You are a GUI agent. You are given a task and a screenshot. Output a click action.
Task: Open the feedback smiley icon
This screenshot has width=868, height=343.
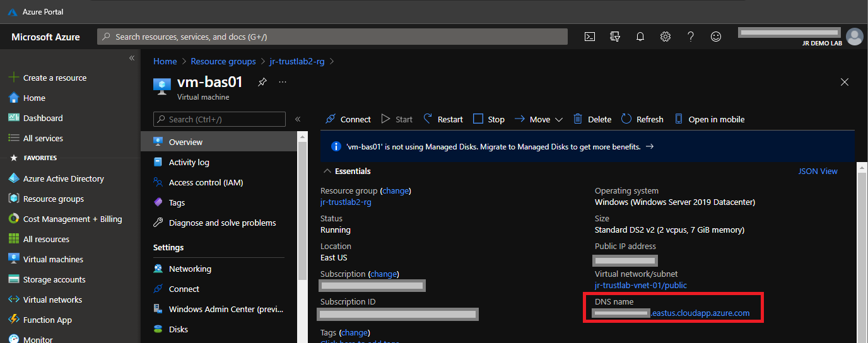pos(716,37)
